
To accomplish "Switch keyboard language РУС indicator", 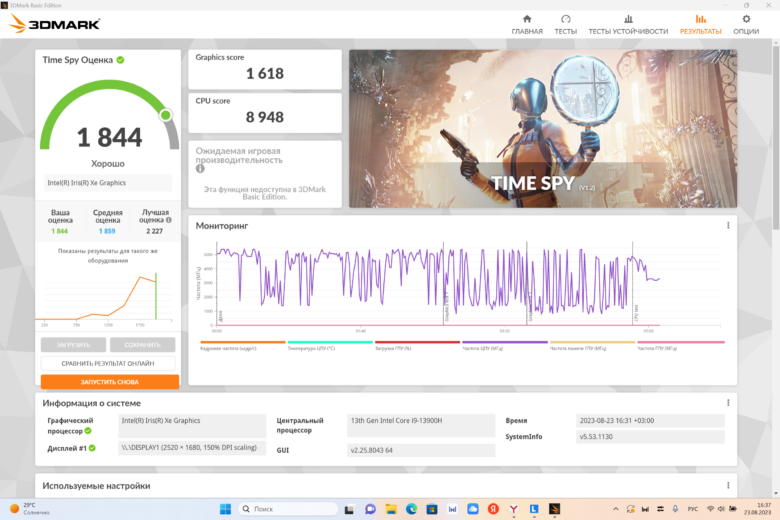I will (692, 509).
